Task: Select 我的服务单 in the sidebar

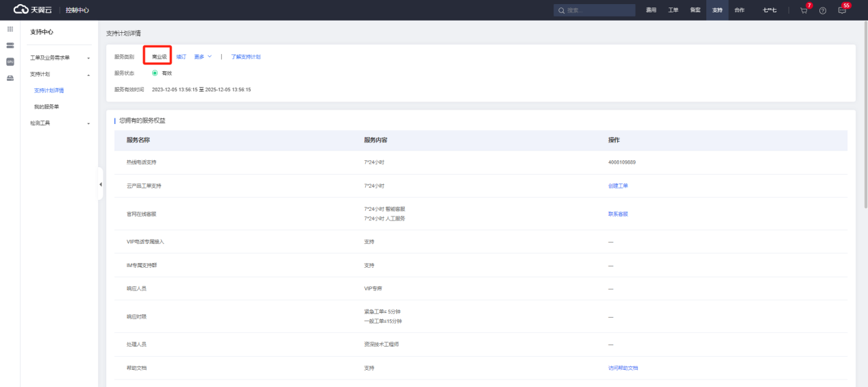Action: (47, 106)
